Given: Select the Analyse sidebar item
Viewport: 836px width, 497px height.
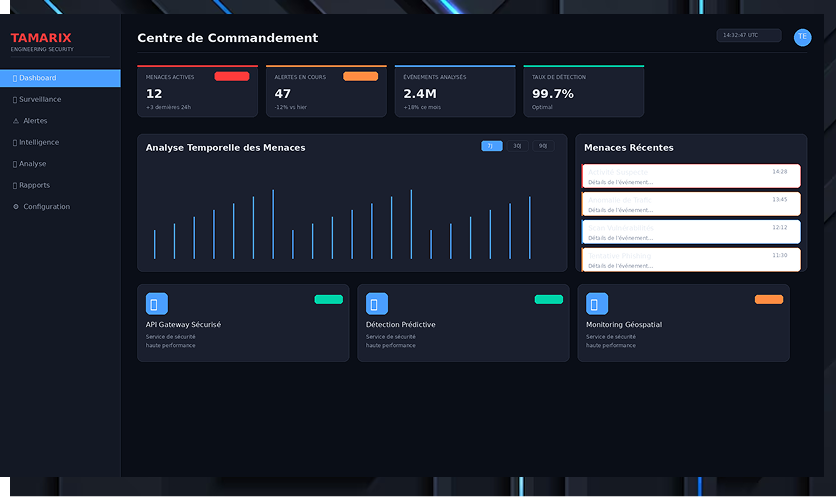Looking at the screenshot, I should (33, 164).
